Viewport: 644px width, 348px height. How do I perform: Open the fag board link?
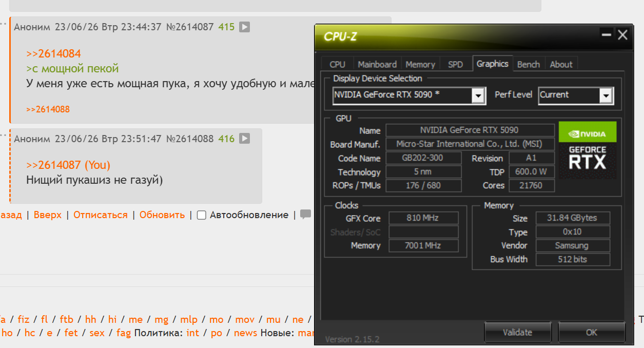[124, 333]
